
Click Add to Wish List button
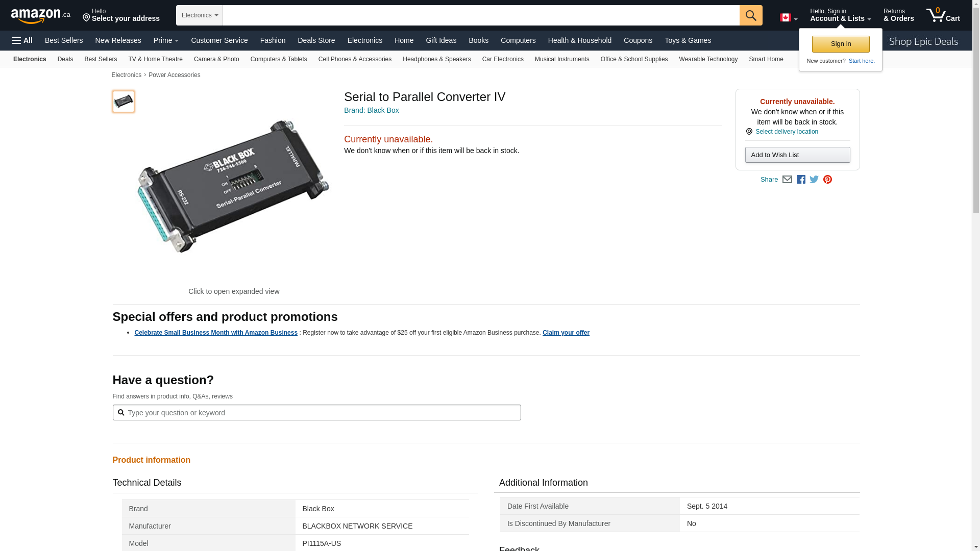797,155
